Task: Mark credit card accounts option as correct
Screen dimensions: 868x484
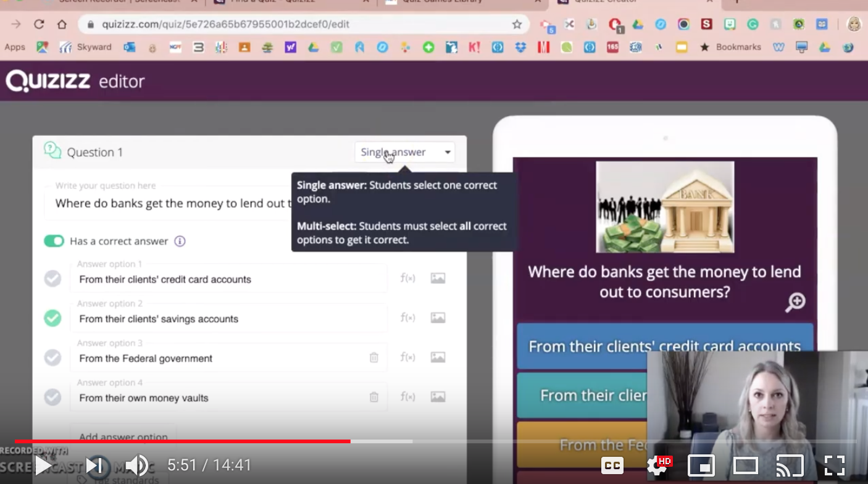Action: click(52, 278)
